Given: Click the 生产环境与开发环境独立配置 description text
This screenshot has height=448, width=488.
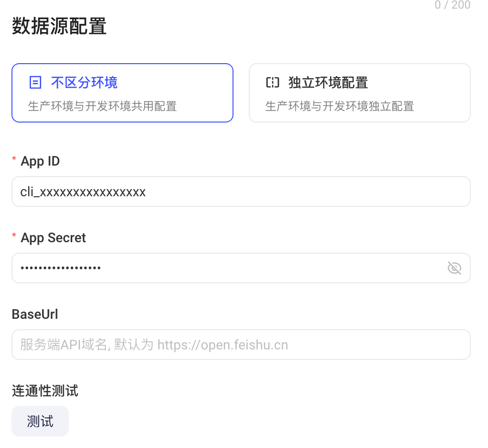Looking at the screenshot, I should 340,106.
